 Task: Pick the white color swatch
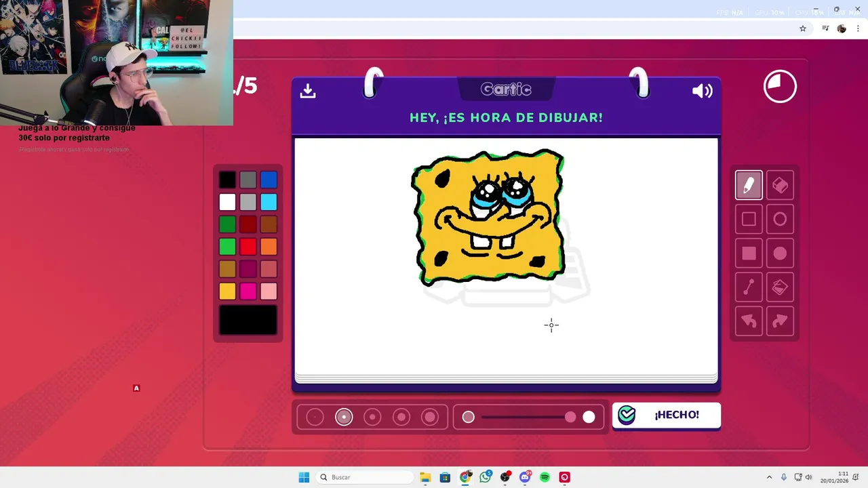[x=227, y=202]
